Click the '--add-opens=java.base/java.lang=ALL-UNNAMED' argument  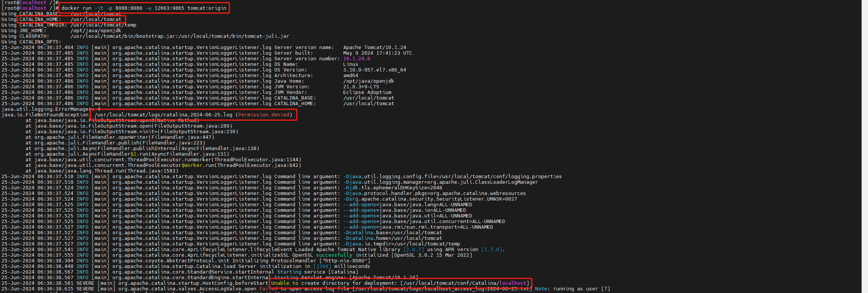pyautogui.click(x=408, y=204)
